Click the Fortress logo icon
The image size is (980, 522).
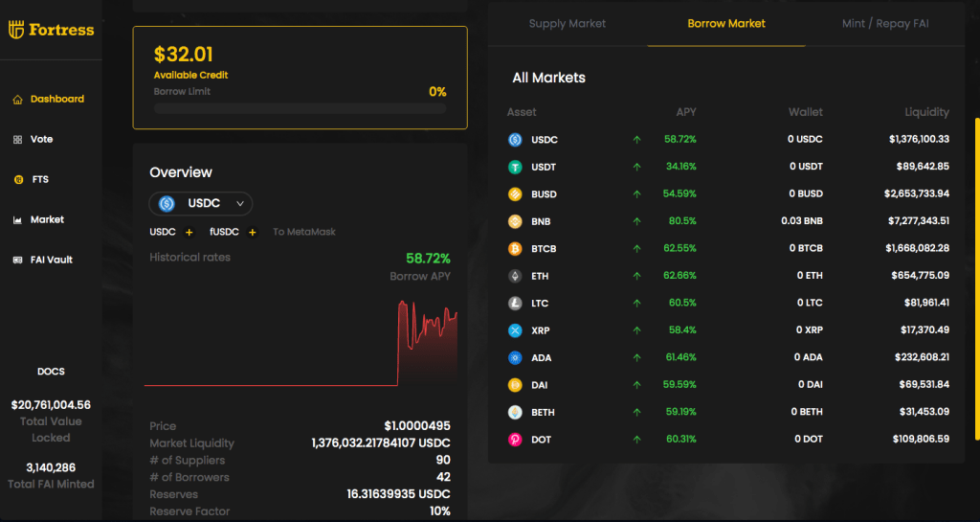tap(16, 30)
